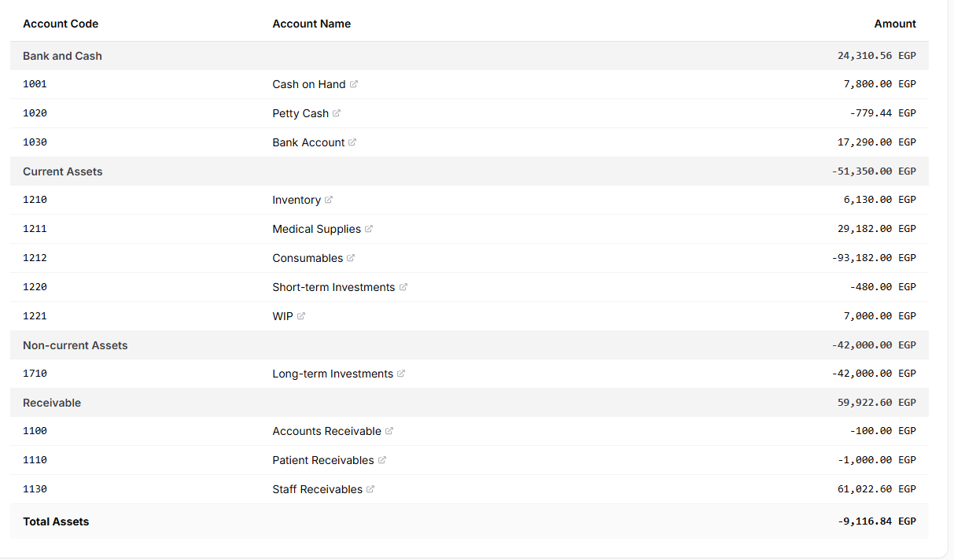Viewport: 954px width, 560px height.
Task: Click the Amount column header
Action: (895, 24)
